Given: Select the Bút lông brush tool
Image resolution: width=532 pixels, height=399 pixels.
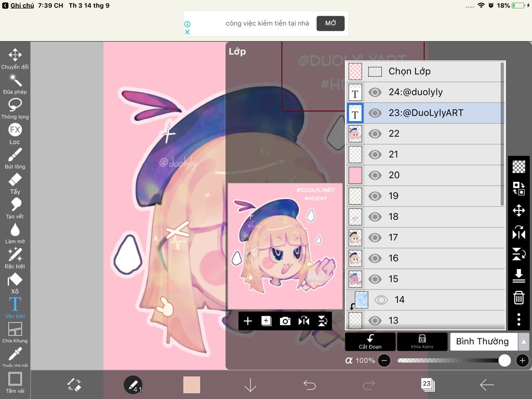Looking at the screenshot, I should point(15,158).
